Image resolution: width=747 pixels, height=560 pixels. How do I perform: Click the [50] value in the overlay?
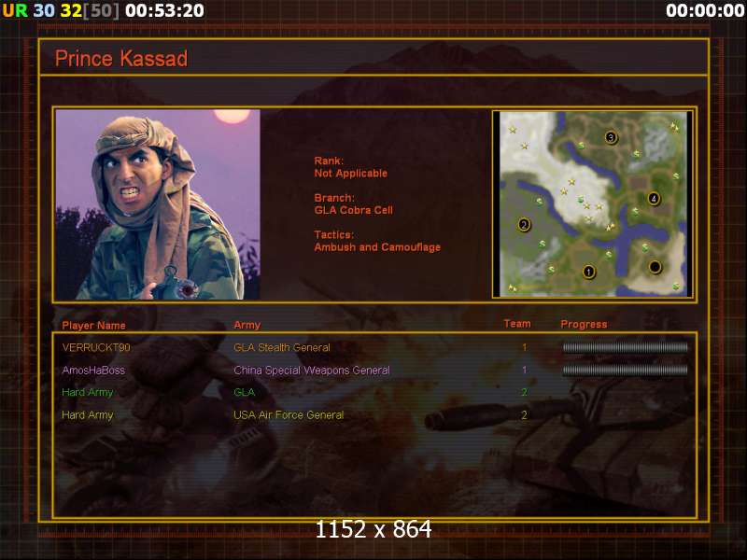(101, 10)
